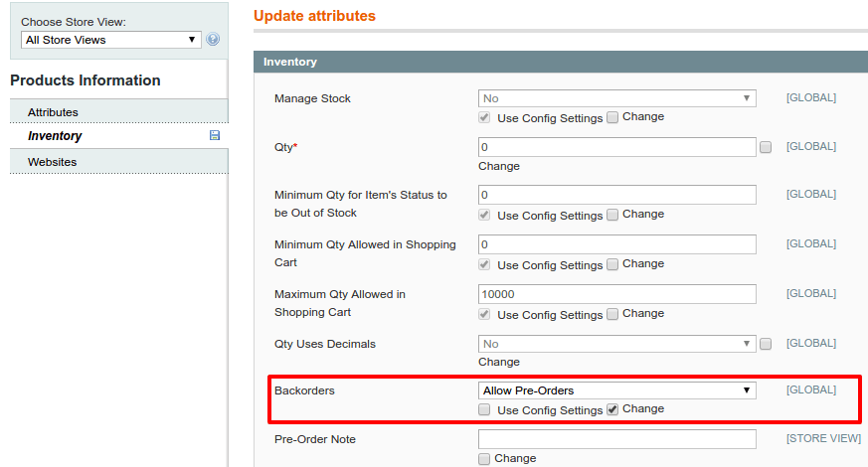Open the Attributes tab in sidebar
868x467 pixels.
tap(53, 112)
